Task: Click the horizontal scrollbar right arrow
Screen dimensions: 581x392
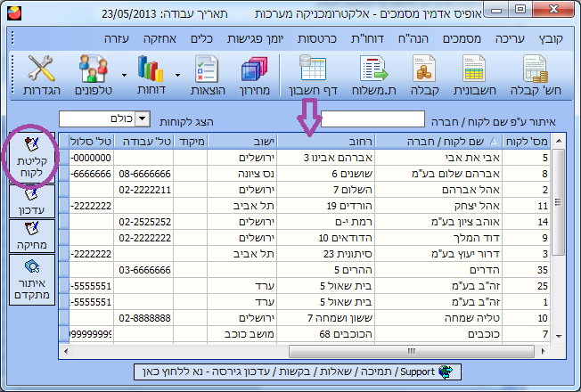Action: coord(544,351)
